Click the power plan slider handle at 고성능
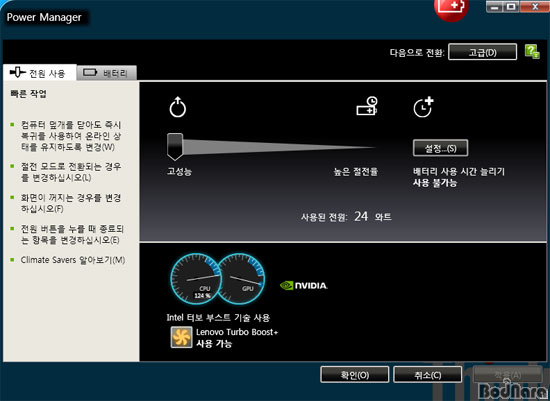 click(x=175, y=147)
